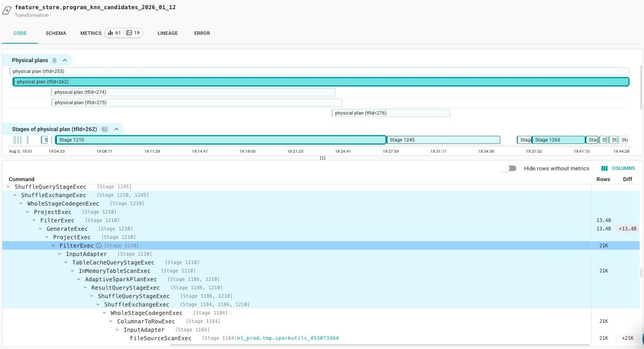The height and width of the screenshot is (349, 644).
Task: Select physical plan tfId=275 bar
Action: point(197,103)
